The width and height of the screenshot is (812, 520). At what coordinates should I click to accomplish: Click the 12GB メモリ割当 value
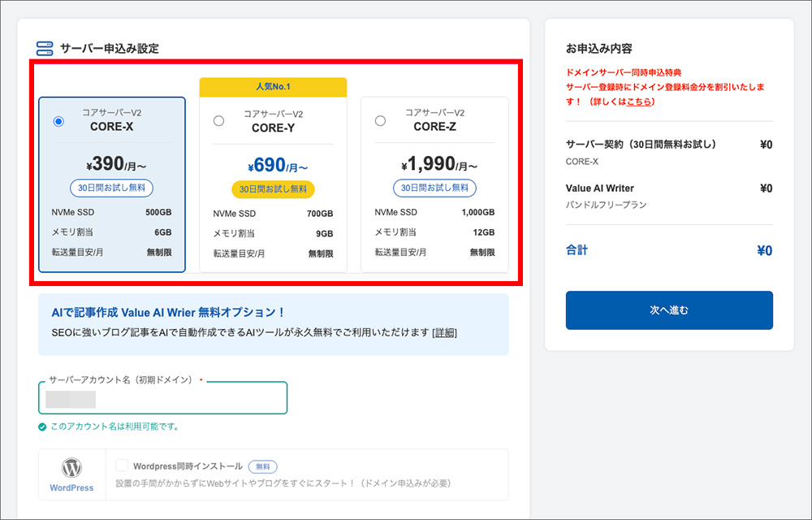click(484, 232)
